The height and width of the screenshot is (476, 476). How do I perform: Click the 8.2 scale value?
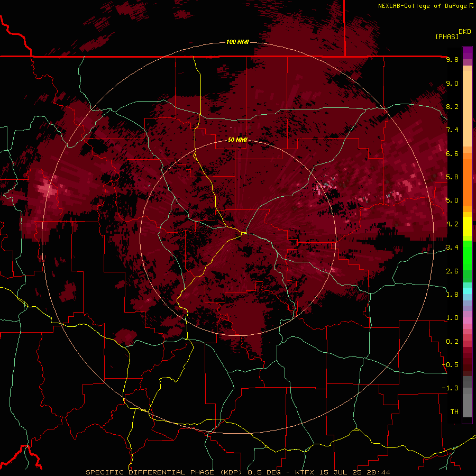click(452, 106)
